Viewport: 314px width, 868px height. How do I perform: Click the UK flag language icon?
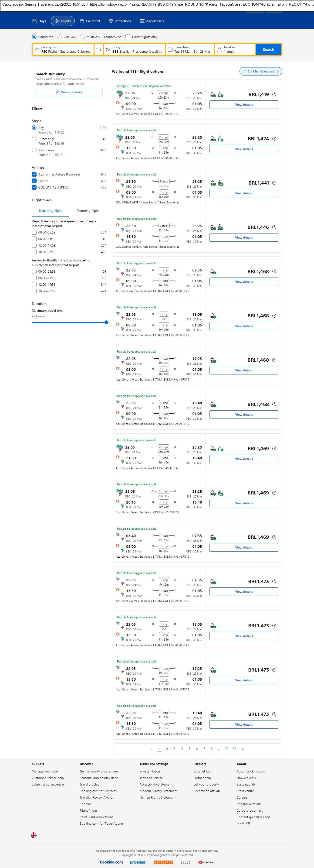(34, 835)
